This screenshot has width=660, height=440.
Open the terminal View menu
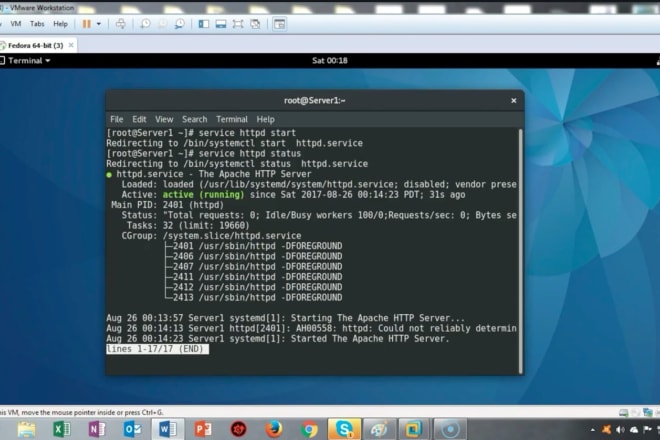click(164, 119)
